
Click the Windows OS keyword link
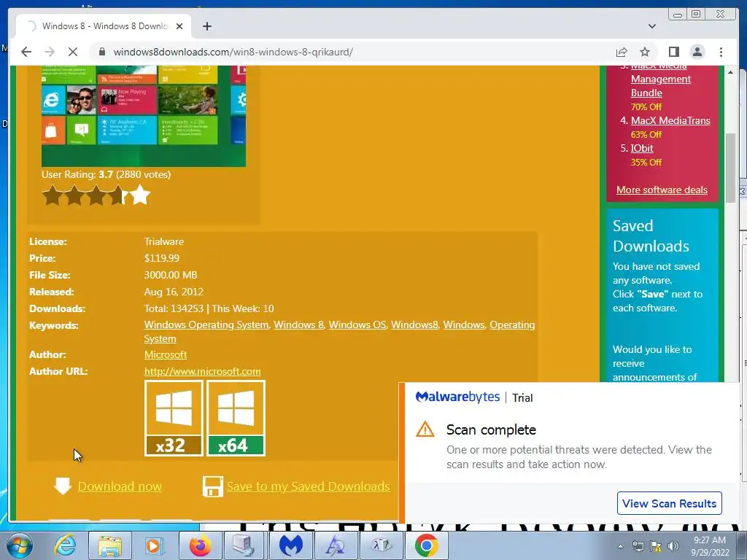click(x=357, y=324)
